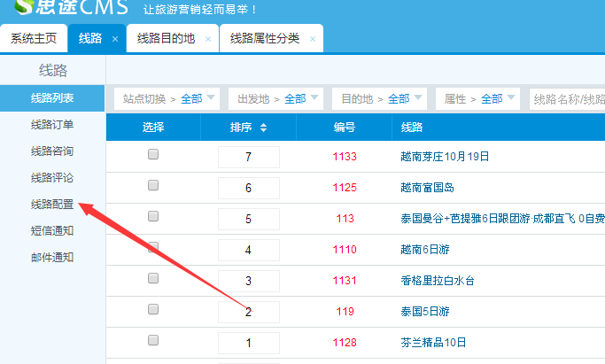Open the 芬兰精品10日 route link

433,343
